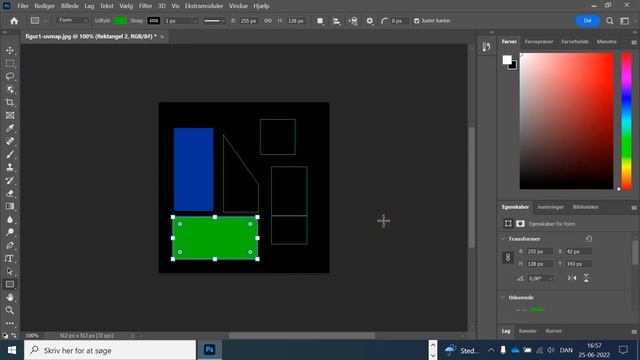Switch to the Kanaler tab
This screenshot has height=360, width=640.
click(528, 331)
